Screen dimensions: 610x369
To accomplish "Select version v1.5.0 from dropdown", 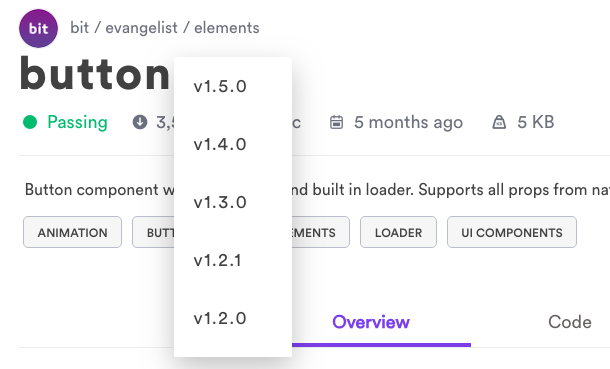I will click(x=233, y=86).
